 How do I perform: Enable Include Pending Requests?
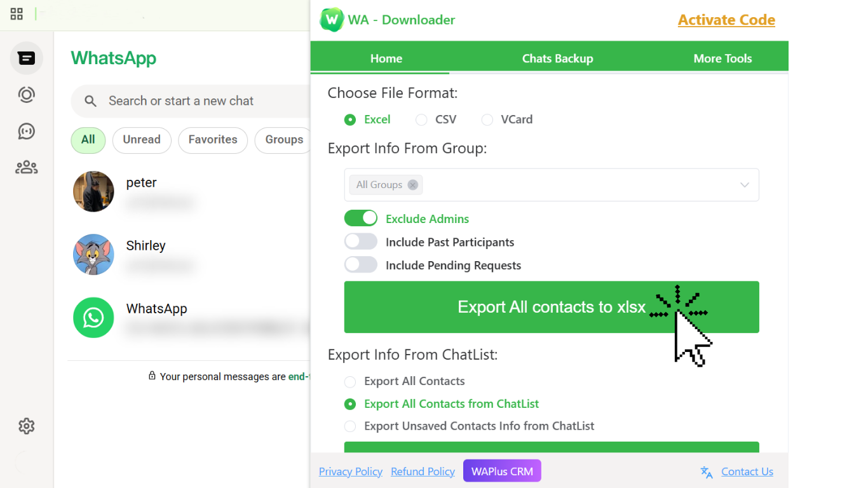[361, 264]
